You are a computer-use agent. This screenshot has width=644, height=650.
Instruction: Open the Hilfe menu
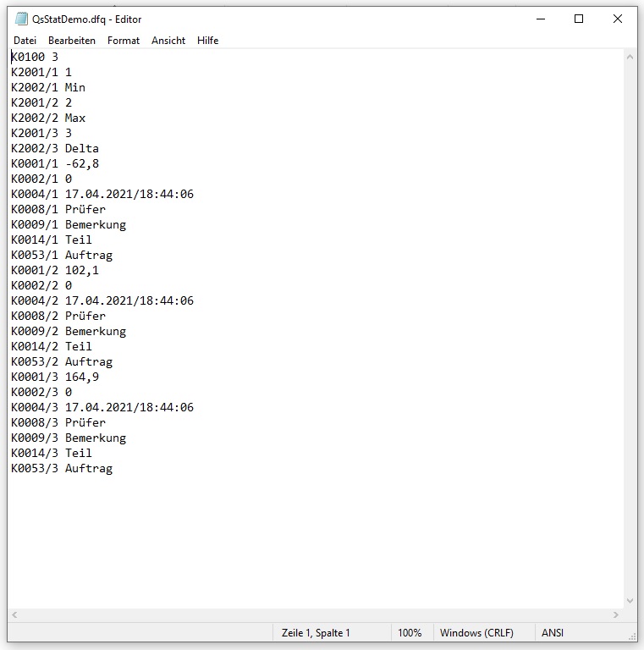[x=208, y=41]
